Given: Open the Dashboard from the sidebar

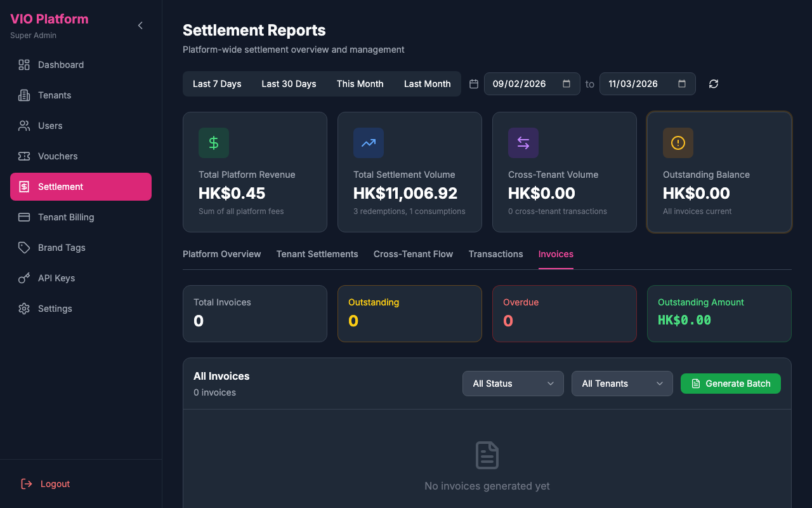Looking at the screenshot, I should [60, 65].
